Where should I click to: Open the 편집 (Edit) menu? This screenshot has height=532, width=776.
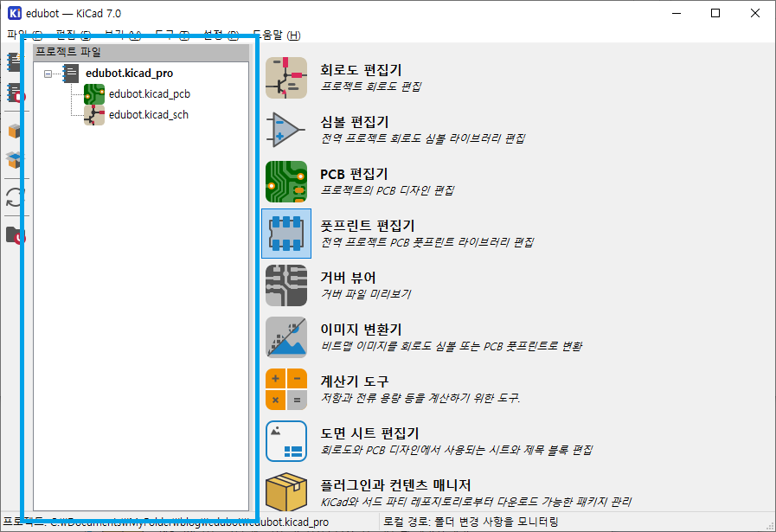(74, 35)
